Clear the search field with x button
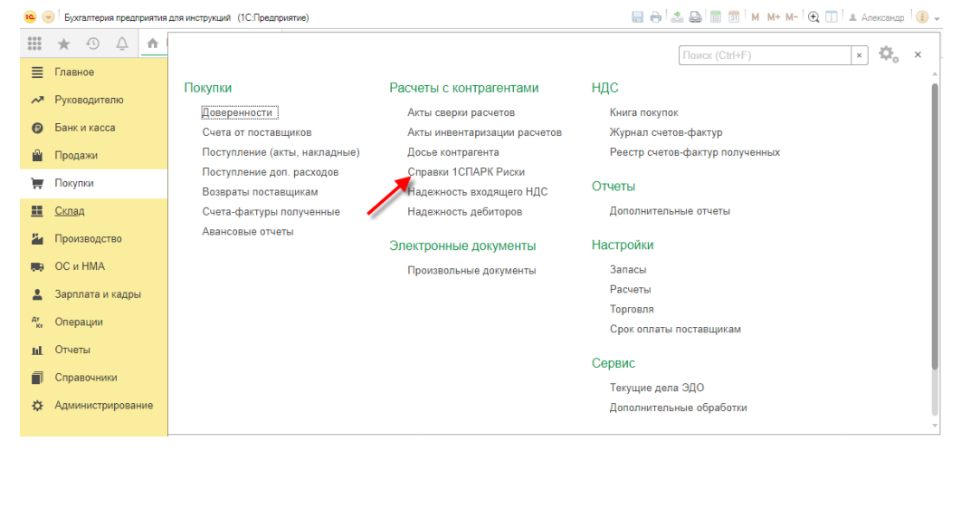980x509 pixels. pos(860,55)
